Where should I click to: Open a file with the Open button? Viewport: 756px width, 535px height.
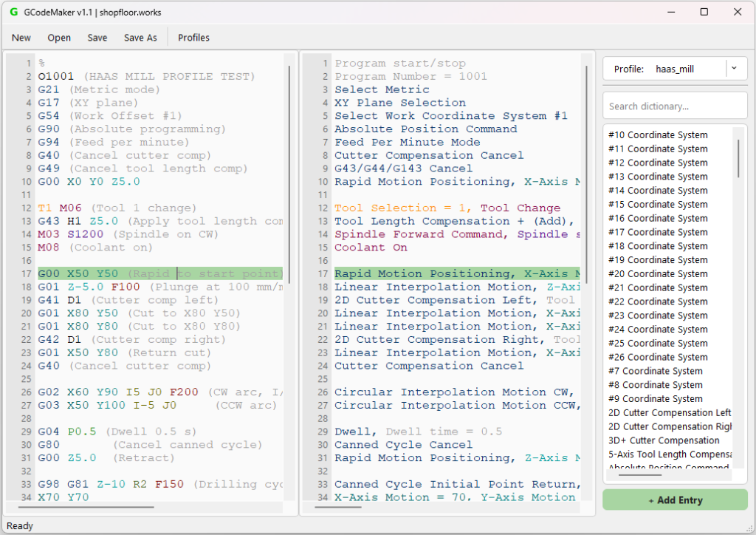59,38
